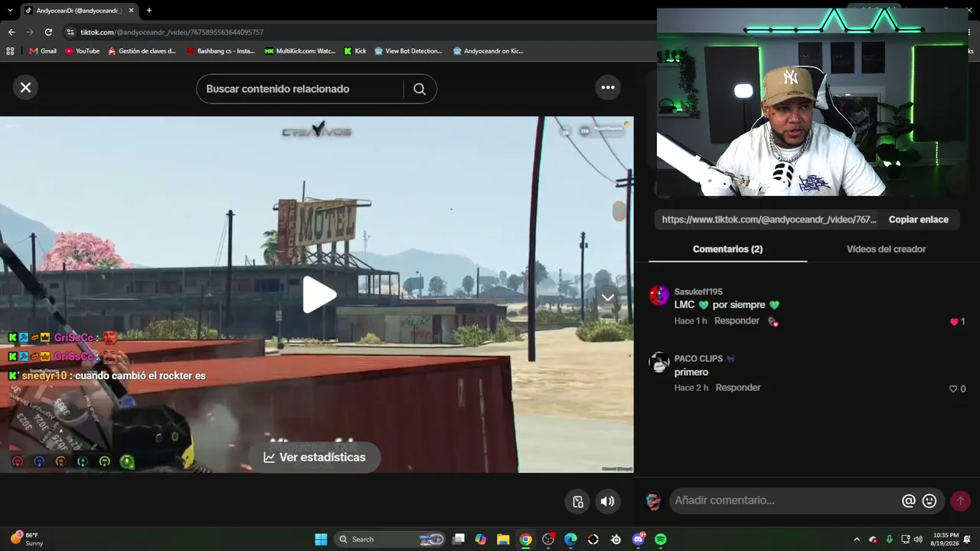Open PACO CLIPS profile name
The image size is (980, 551).
click(698, 358)
